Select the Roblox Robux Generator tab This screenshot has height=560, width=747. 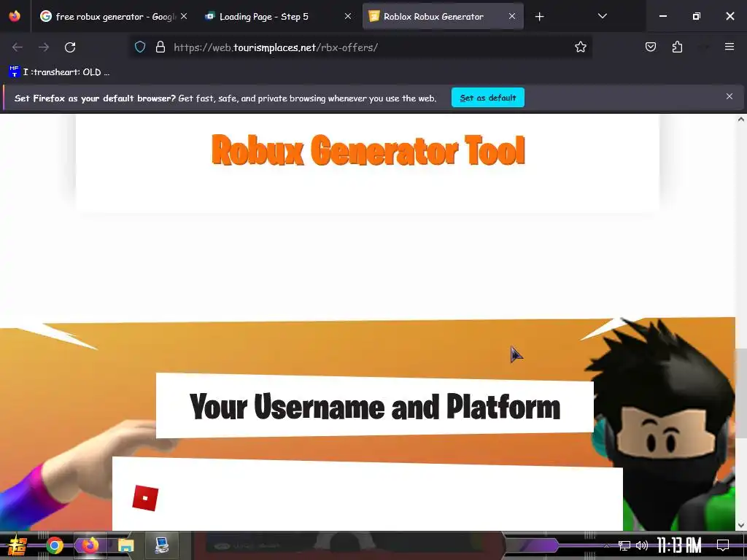tap(443, 16)
